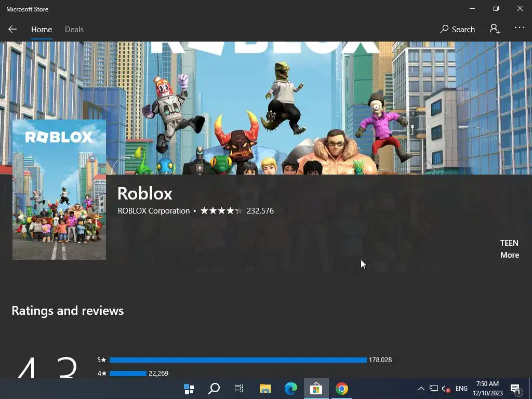Click the Roblox banner hero image
The image size is (532, 399).
tap(266, 108)
